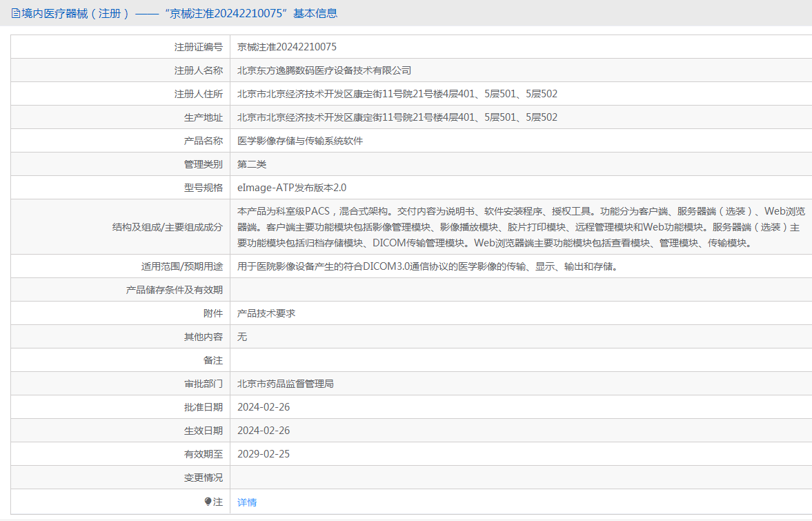
Task: Click the 审批部门 label
Action: point(203,384)
